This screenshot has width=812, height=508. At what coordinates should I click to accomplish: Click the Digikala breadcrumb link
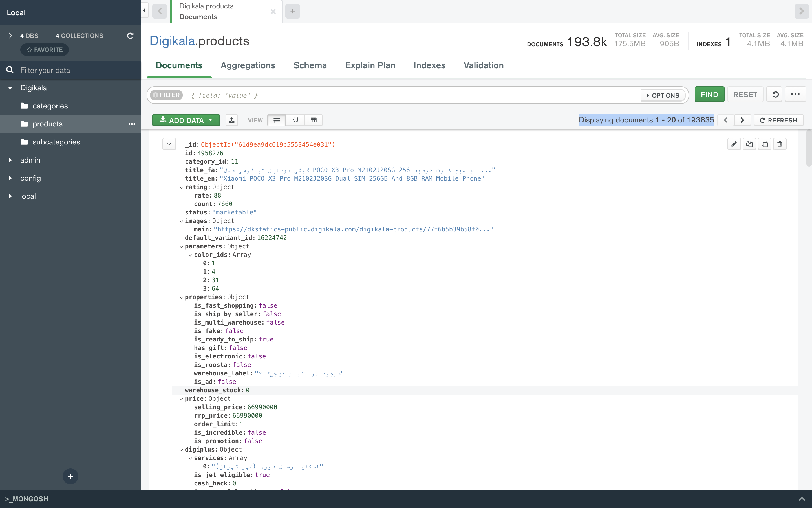pyautogui.click(x=172, y=41)
